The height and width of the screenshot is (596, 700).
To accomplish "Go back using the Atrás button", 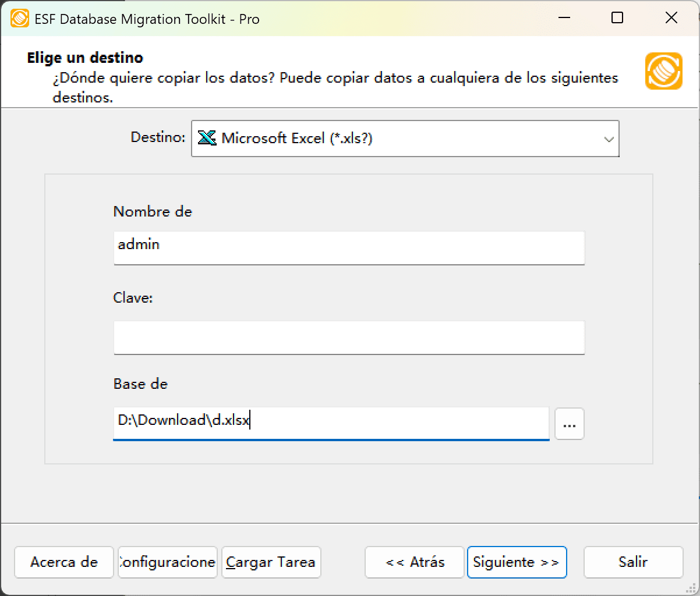I will pos(414,562).
